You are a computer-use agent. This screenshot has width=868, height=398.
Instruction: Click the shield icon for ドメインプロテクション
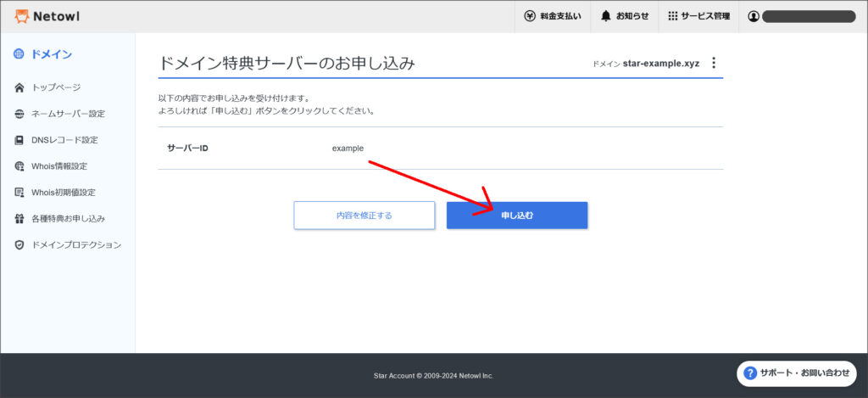pos(19,244)
